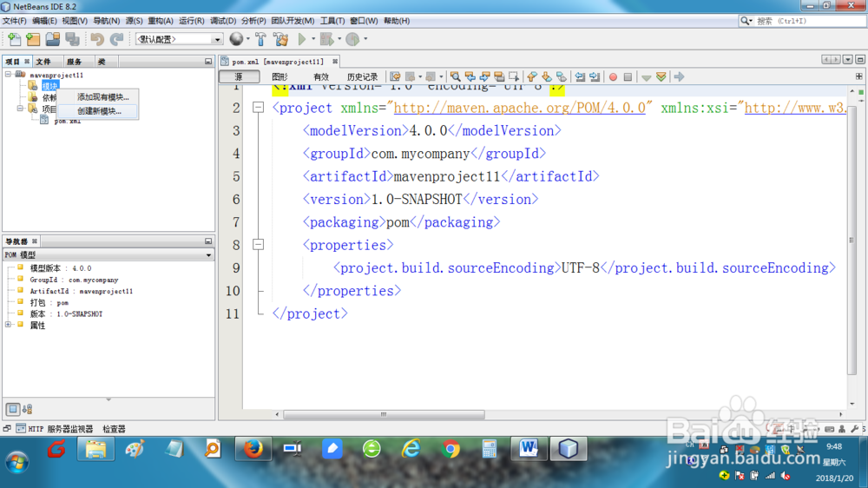Screen dimensions: 868x488
Task: Click the Redo arrow icon
Action: (117, 39)
